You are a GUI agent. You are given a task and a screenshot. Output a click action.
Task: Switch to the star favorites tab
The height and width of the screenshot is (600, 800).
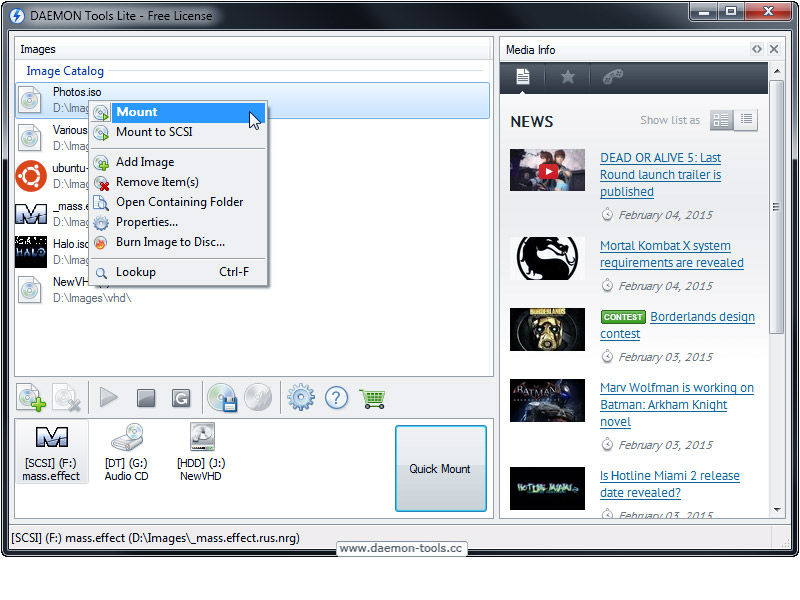[x=567, y=77]
